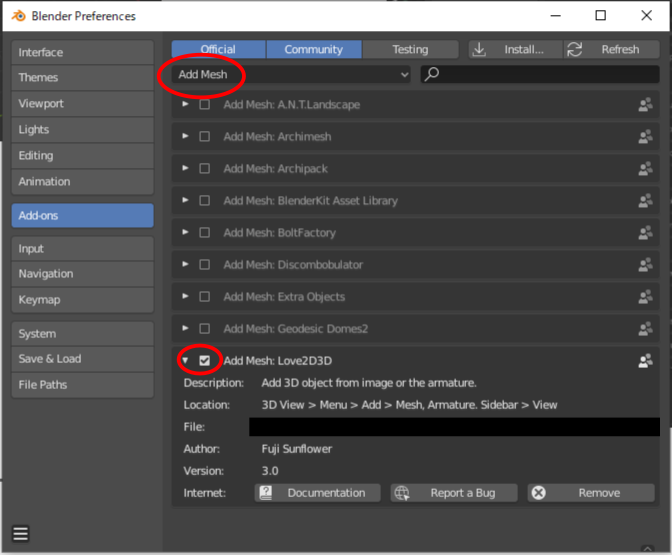The image size is (672, 555).
Task: Click the 'Fuji Sunflower' author text
Action: click(297, 449)
